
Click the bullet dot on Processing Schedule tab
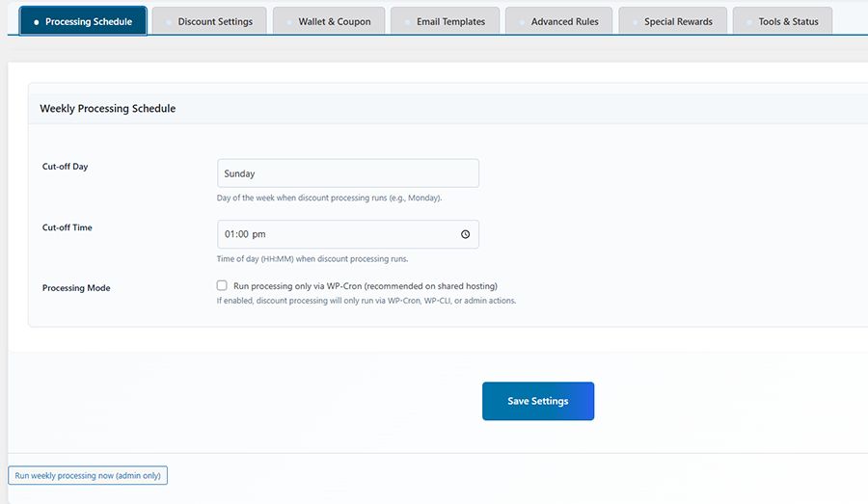coord(37,21)
